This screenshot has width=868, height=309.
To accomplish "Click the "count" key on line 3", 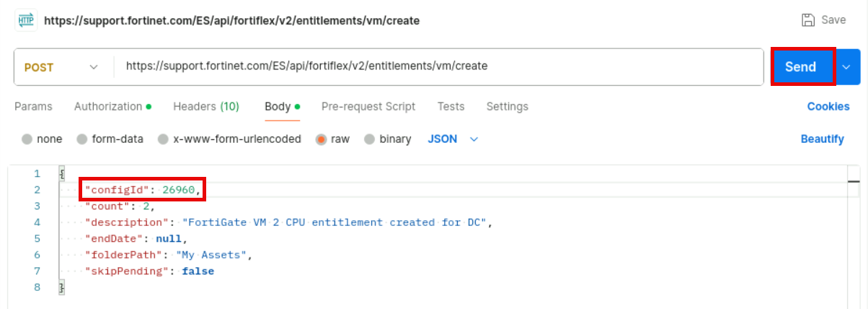I will tap(106, 206).
